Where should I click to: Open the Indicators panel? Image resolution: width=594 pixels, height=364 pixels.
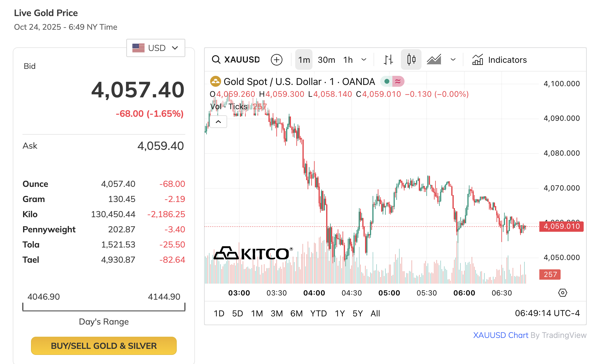coord(500,60)
